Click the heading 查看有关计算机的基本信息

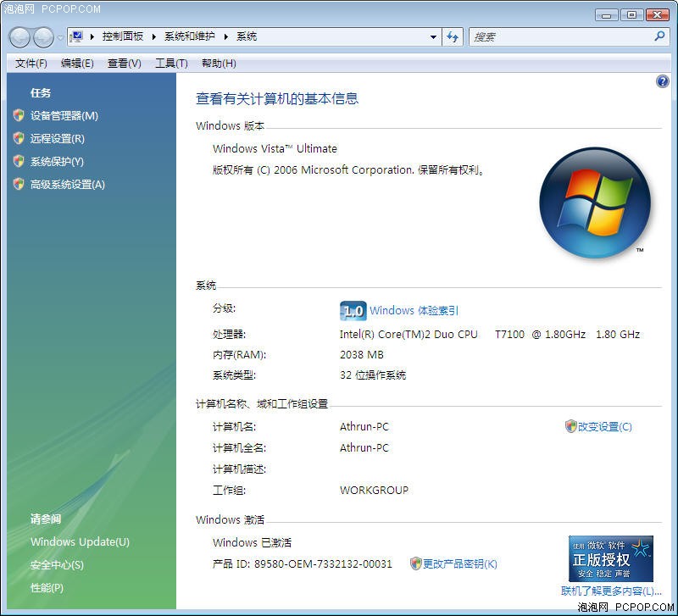click(277, 98)
